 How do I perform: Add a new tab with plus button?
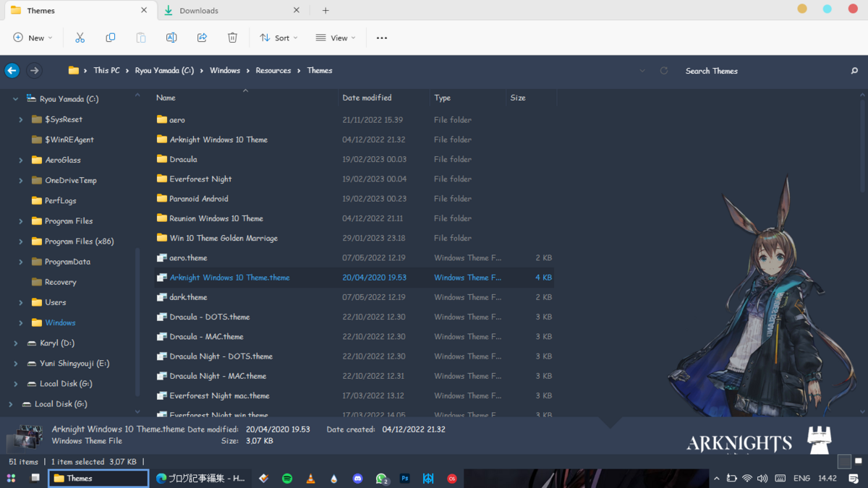325,11
